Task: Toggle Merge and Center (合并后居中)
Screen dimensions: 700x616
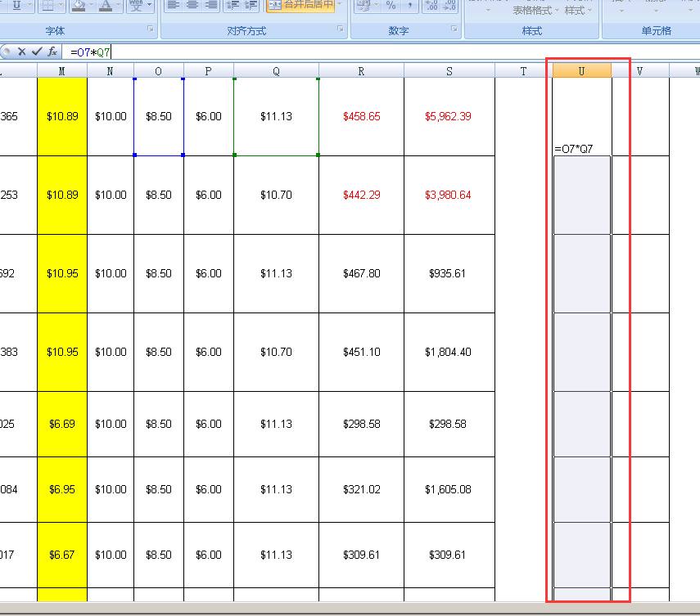Action: 300,5
